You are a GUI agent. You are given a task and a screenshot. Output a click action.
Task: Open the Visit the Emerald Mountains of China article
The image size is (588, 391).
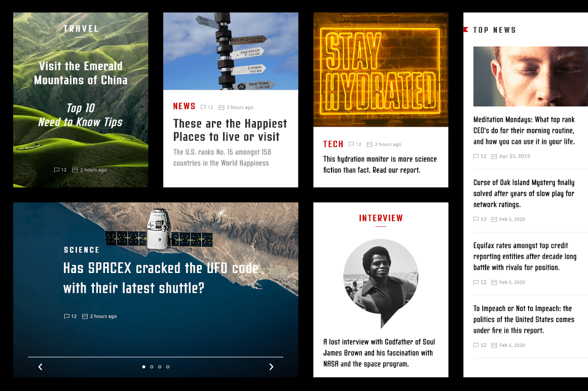coord(81,73)
